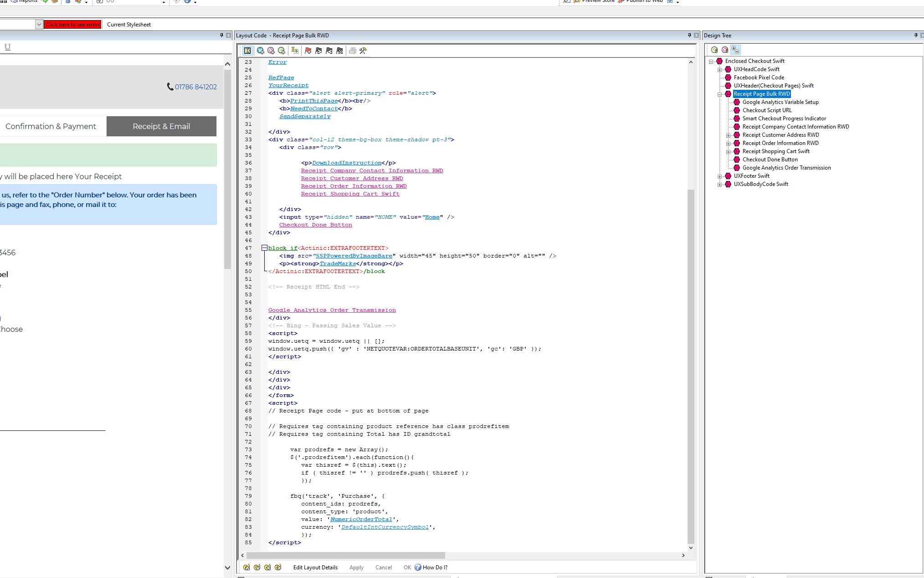Click the yellow right-arrow navigation icon
Image resolution: width=924 pixels, height=578 pixels.
pos(278,567)
